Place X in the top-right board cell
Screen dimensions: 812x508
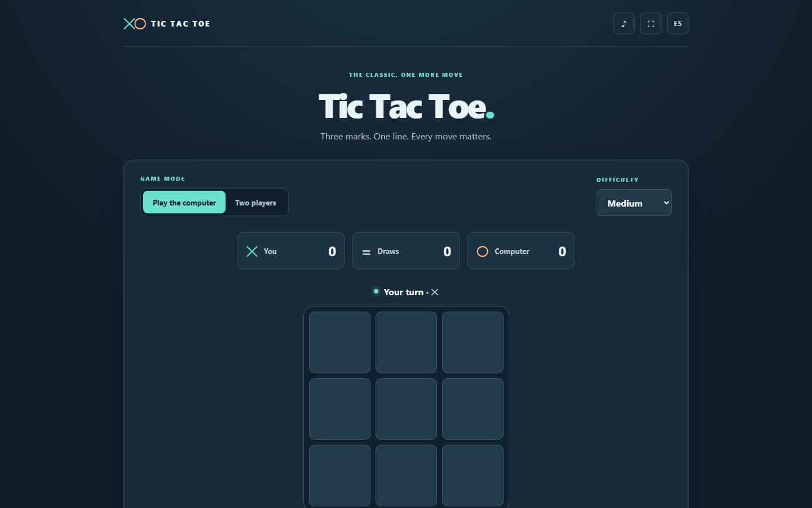(473, 342)
